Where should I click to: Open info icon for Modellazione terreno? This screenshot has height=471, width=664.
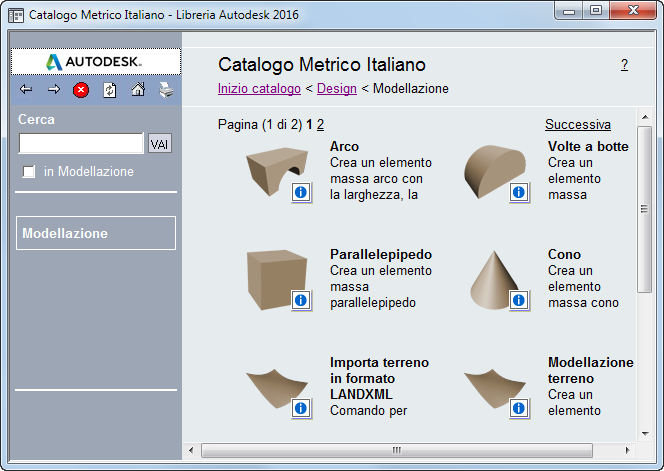tap(519, 409)
